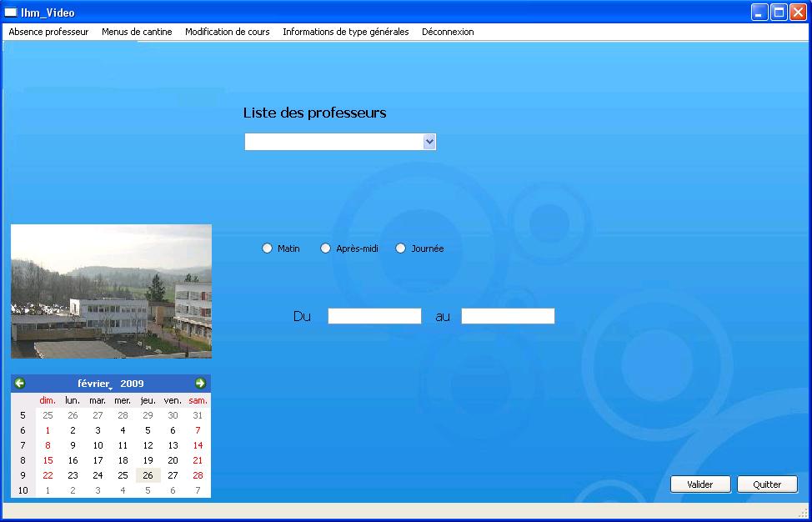Select February 28 in the calendar
The height and width of the screenshot is (522, 812).
(x=198, y=475)
